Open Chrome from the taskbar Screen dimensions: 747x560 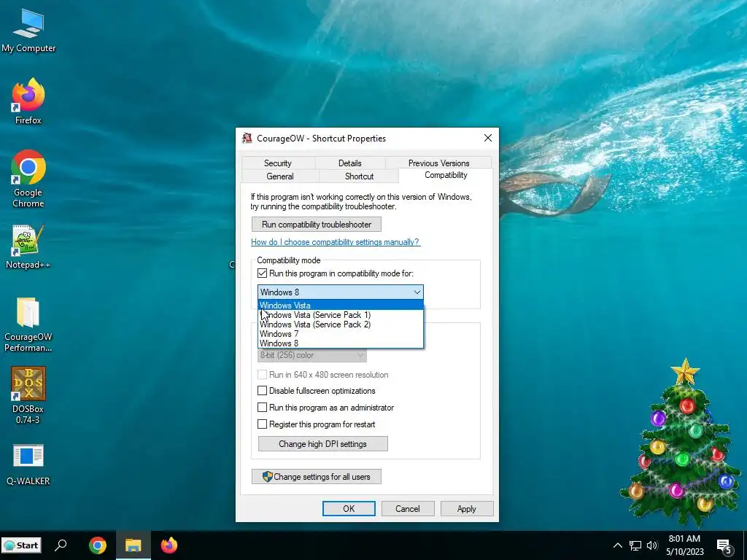[98, 545]
